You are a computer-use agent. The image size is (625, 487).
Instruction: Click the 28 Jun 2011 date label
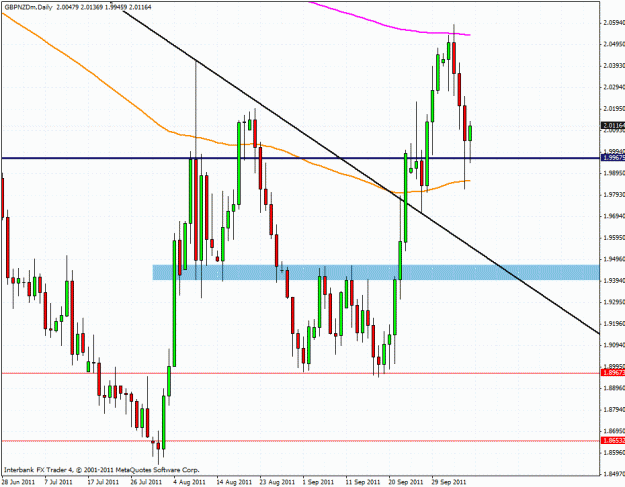tap(19, 482)
